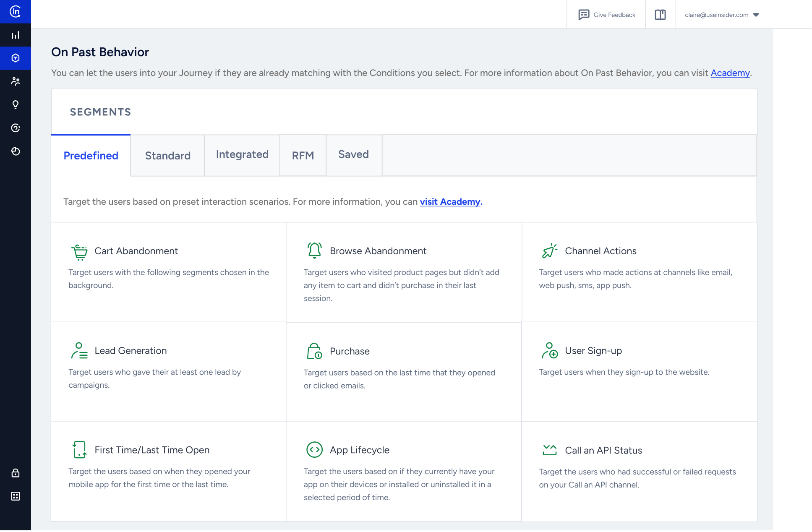Open the apps grid icon at sidebar bottom
812x532 pixels.
click(x=15, y=496)
